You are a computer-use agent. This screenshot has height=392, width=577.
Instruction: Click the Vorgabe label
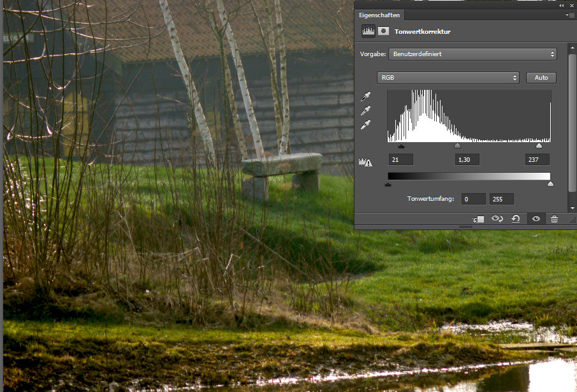coord(373,54)
